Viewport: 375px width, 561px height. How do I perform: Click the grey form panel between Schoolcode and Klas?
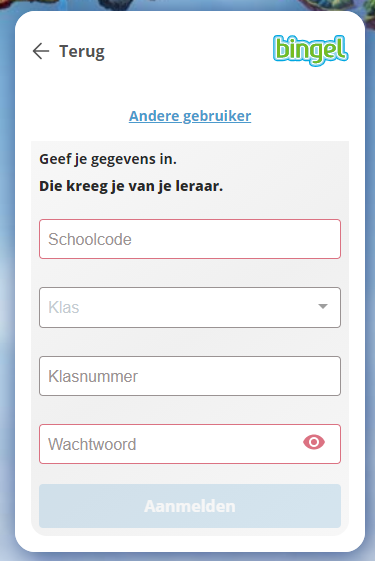pos(190,273)
